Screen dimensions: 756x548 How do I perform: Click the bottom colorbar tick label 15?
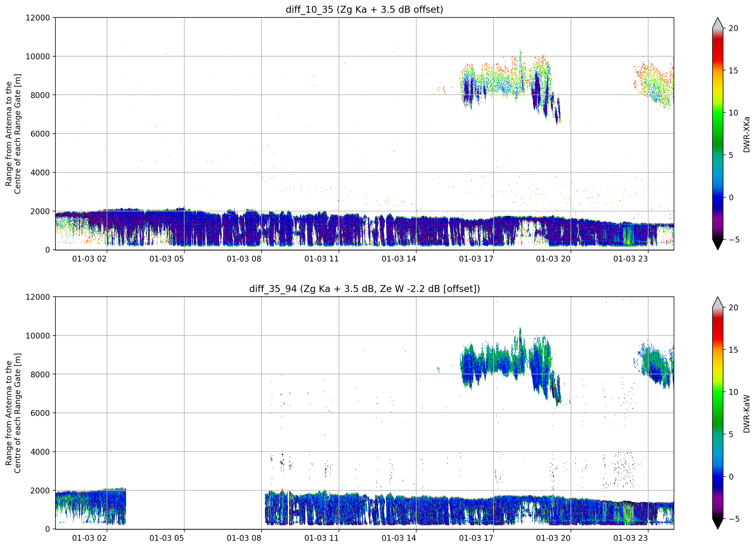click(733, 350)
